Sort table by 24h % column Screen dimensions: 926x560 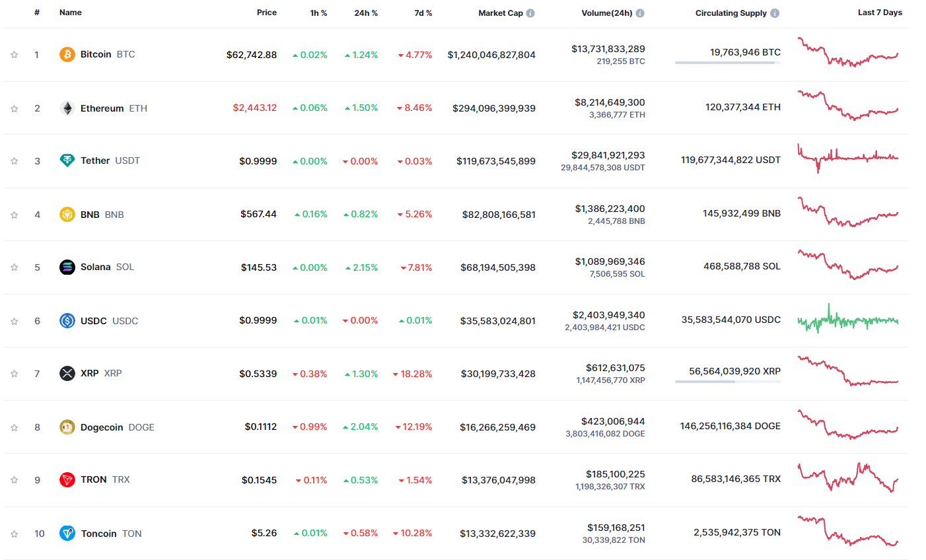pyautogui.click(x=366, y=13)
